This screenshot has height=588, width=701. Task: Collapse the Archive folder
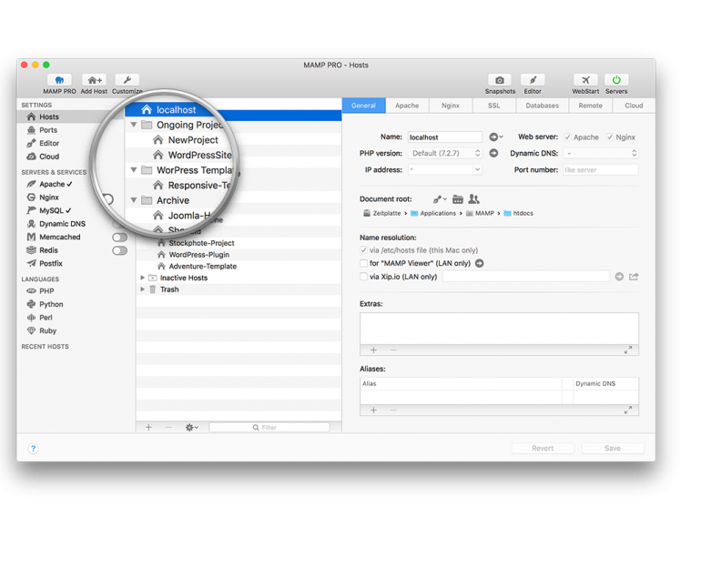click(x=134, y=200)
